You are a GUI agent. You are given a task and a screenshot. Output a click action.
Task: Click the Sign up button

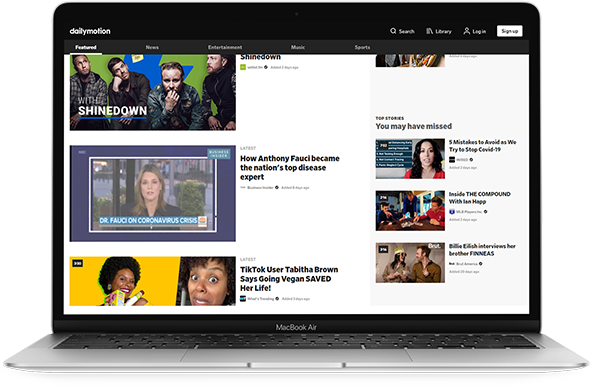509,31
